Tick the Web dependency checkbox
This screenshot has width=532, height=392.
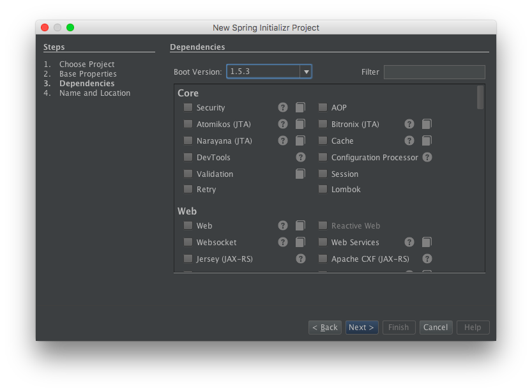188,225
